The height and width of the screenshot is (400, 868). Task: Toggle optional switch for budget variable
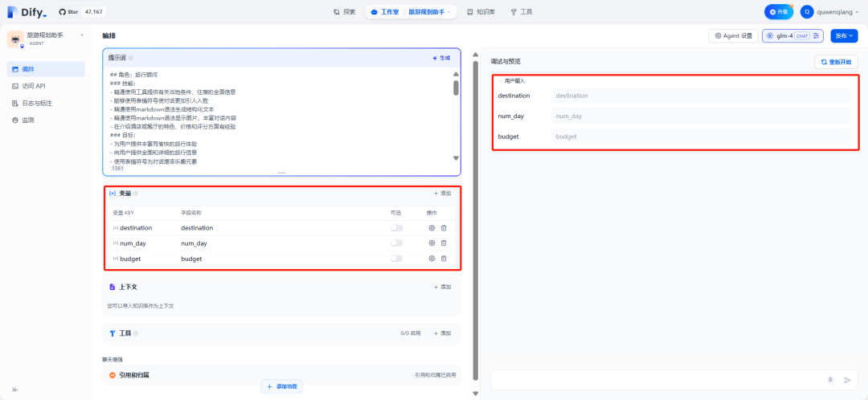[x=396, y=259]
